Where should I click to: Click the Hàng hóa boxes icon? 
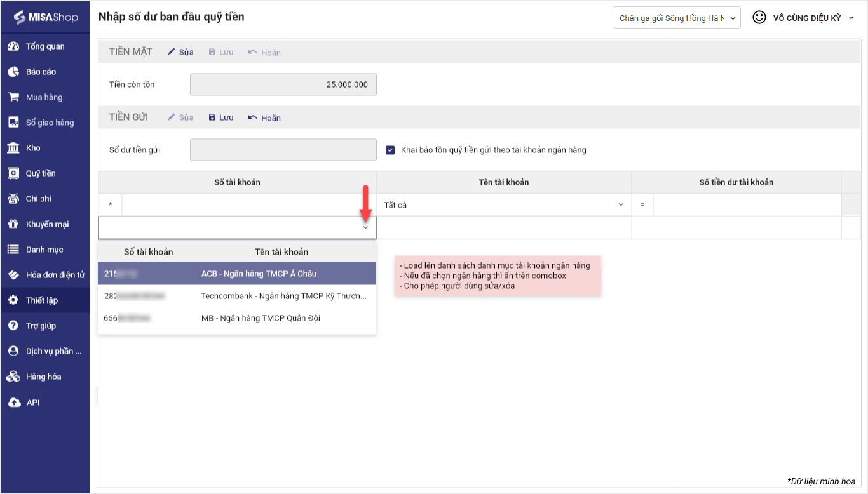coord(13,377)
